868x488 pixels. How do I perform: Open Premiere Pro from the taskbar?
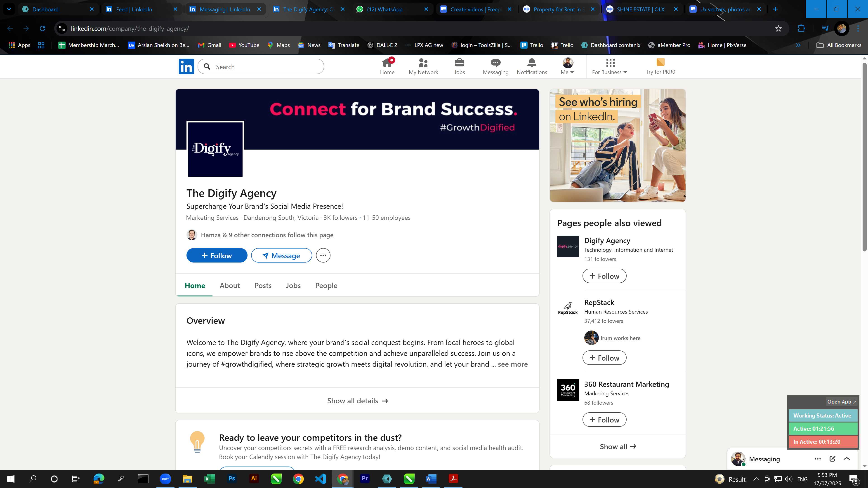tap(365, 479)
